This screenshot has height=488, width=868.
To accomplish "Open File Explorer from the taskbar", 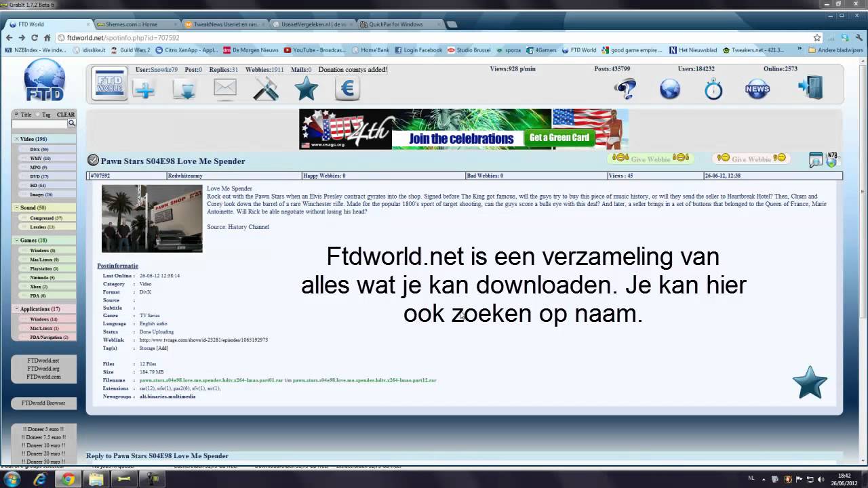I will point(96,479).
